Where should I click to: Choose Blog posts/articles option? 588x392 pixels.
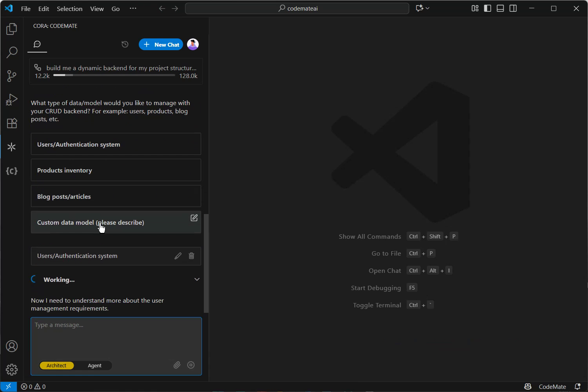coord(116,196)
